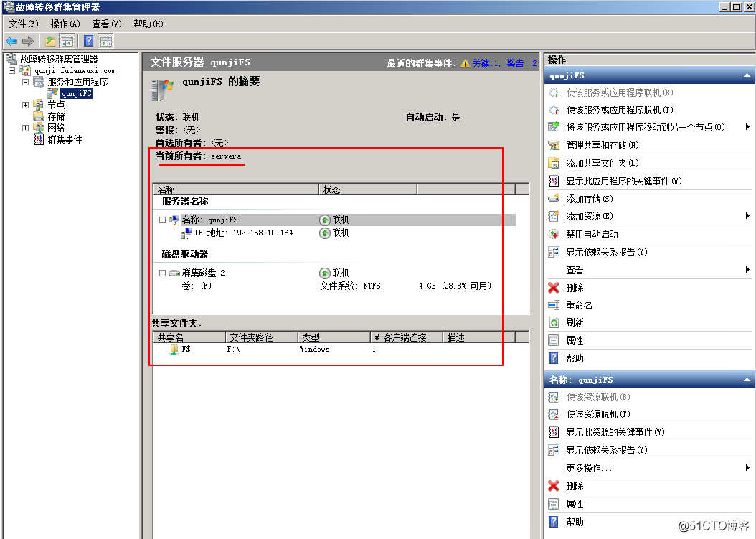Click 管理共享和存储(N) action
The height and width of the screenshot is (539, 756).
[603, 145]
